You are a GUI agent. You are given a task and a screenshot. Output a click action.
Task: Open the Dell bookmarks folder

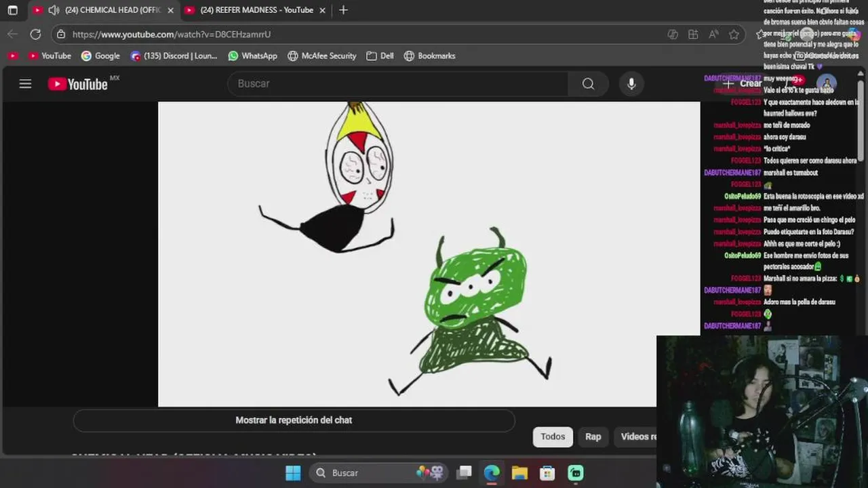point(380,56)
